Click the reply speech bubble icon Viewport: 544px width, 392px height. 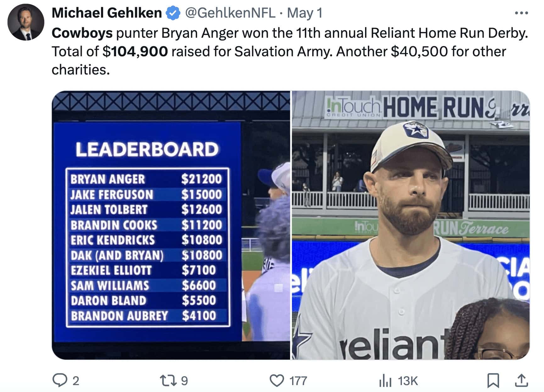58,380
